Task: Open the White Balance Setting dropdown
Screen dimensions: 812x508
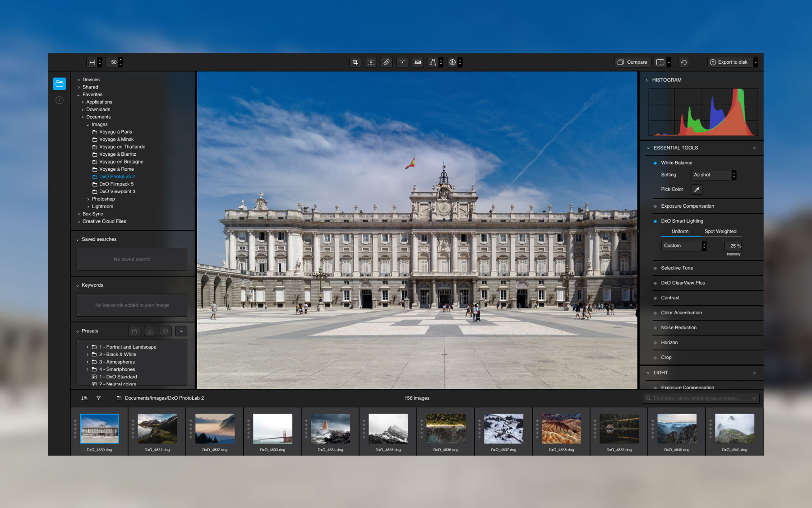Action: tap(713, 175)
